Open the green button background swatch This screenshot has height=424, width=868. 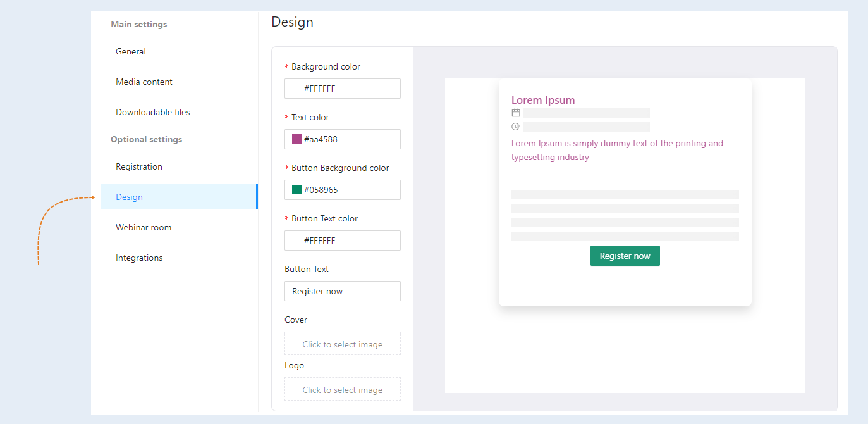(296, 190)
